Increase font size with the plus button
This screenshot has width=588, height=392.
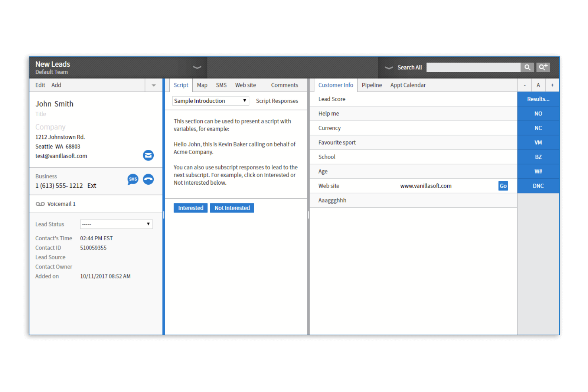(x=552, y=85)
